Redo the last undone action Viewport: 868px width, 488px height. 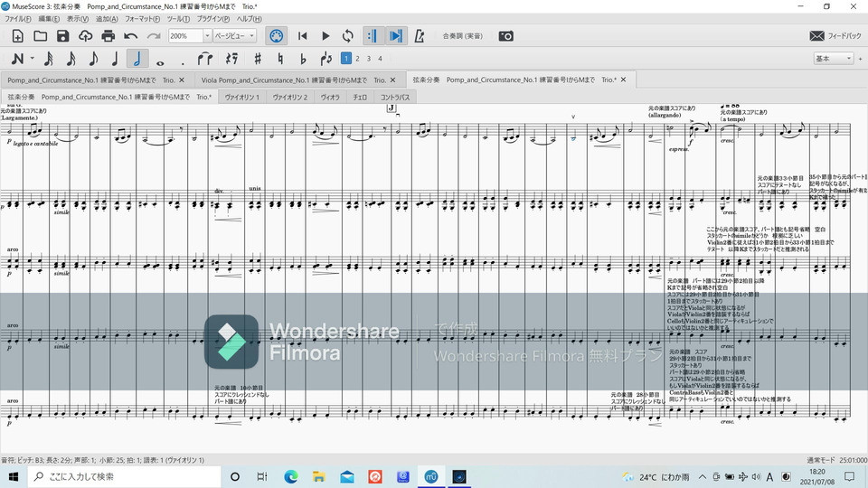click(154, 36)
